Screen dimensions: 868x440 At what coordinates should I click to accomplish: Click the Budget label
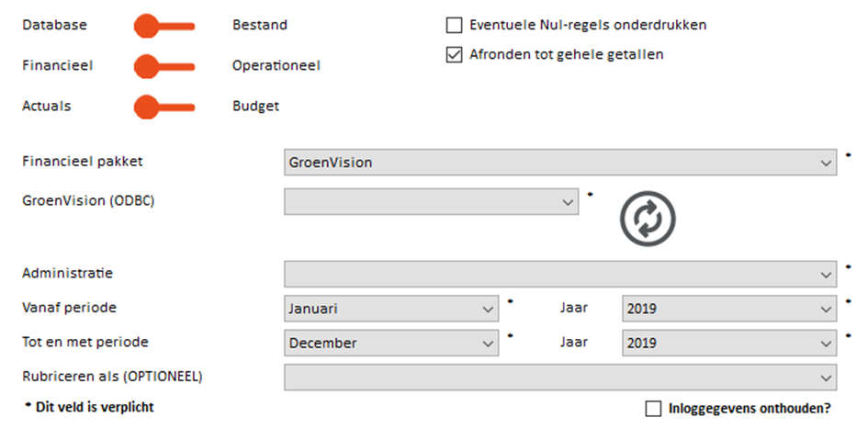255,107
